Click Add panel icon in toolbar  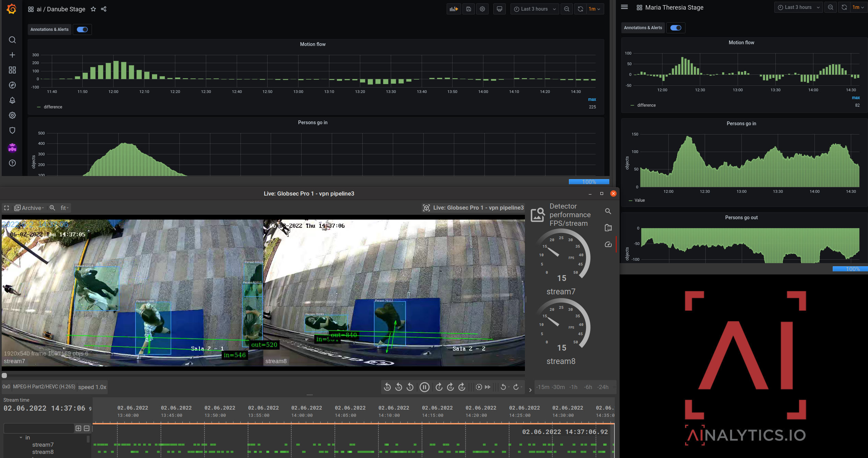click(454, 9)
